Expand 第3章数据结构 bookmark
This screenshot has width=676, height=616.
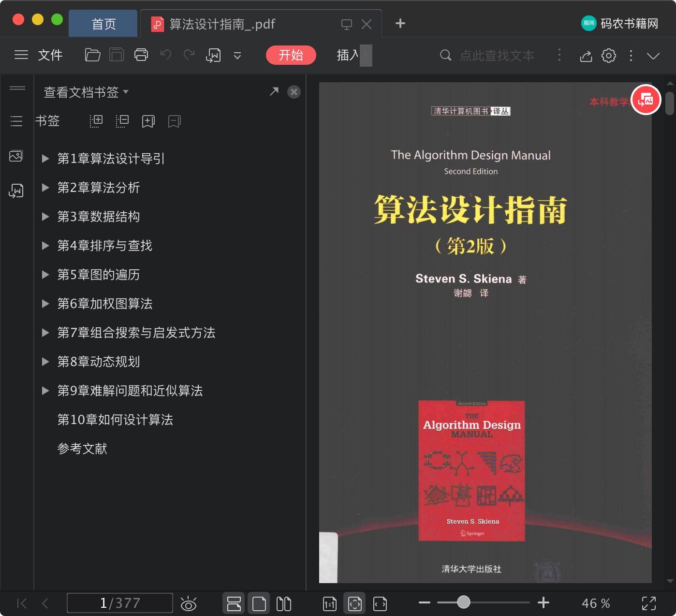(45, 217)
